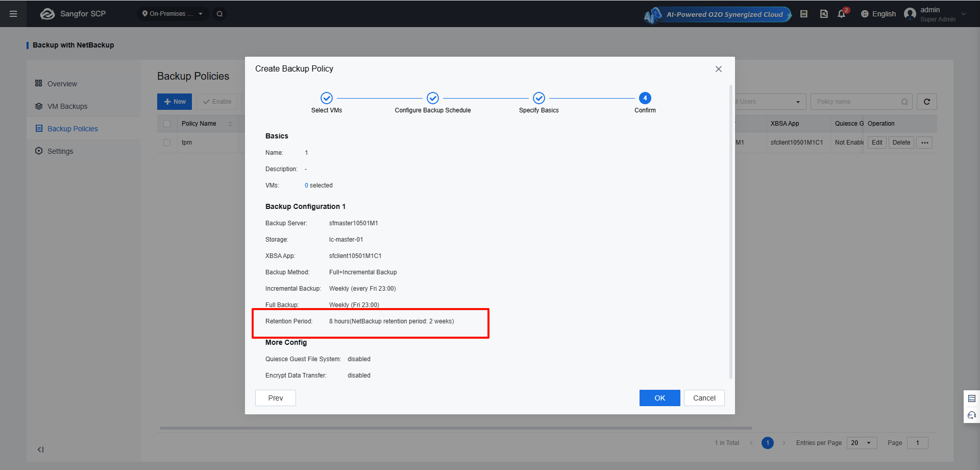
Task: Open the hamburger navigation menu
Action: pos(13,14)
